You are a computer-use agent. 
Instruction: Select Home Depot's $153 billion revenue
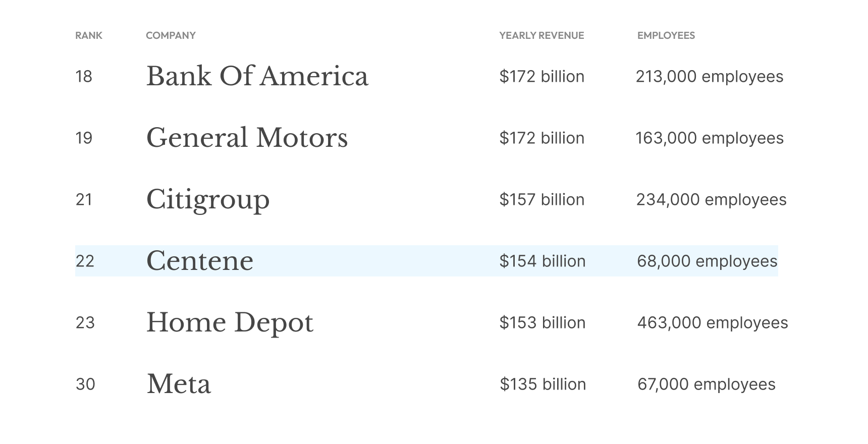pos(542,322)
